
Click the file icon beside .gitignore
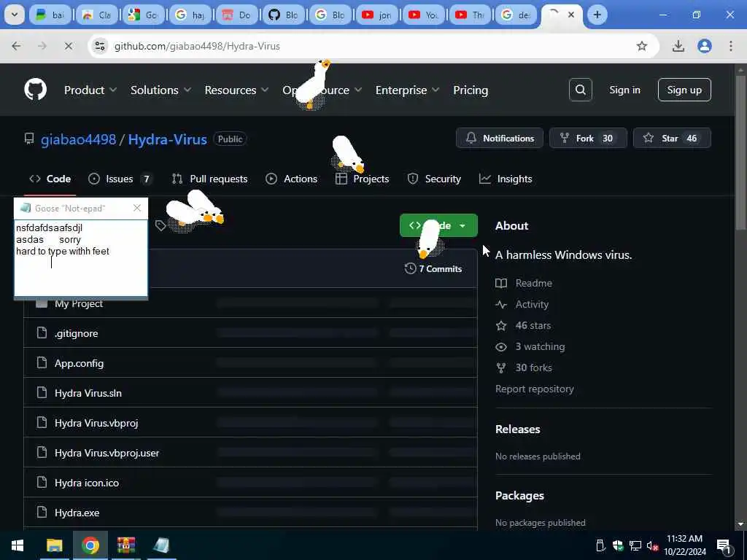pos(42,332)
